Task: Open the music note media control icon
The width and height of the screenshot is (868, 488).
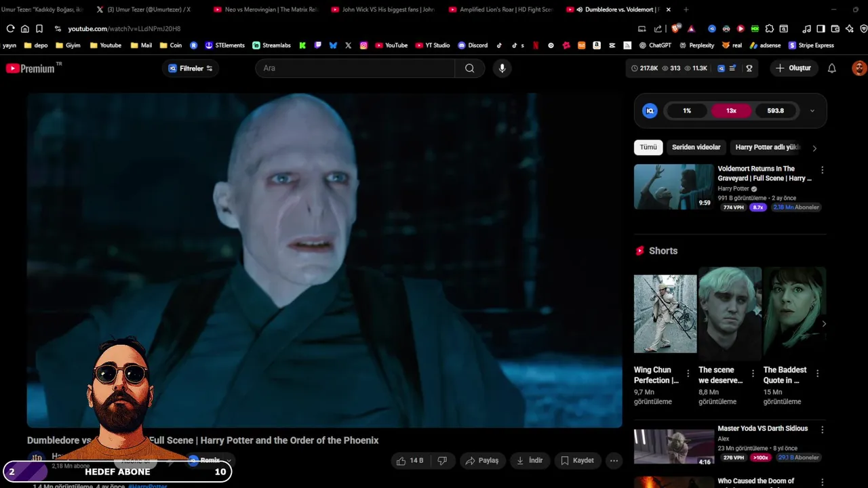Action: (x=806, y=28)
